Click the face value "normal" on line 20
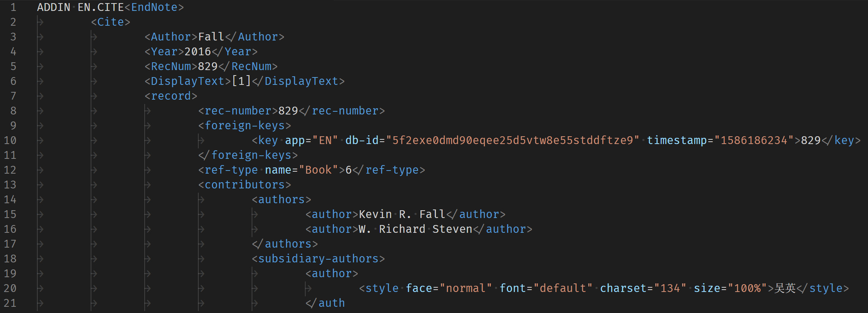 466,288
